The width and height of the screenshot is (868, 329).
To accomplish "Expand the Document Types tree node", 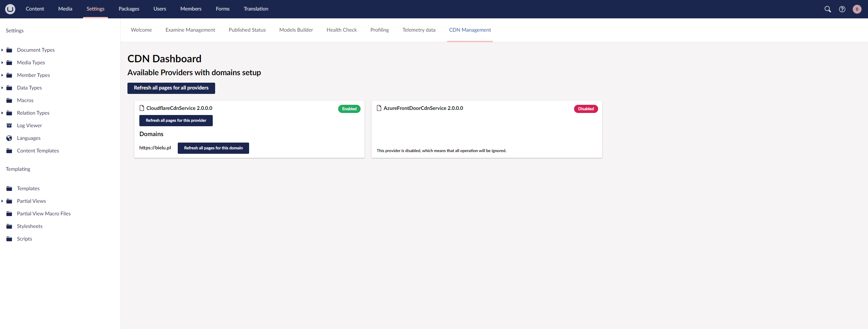I will click(x=2, y=50).
